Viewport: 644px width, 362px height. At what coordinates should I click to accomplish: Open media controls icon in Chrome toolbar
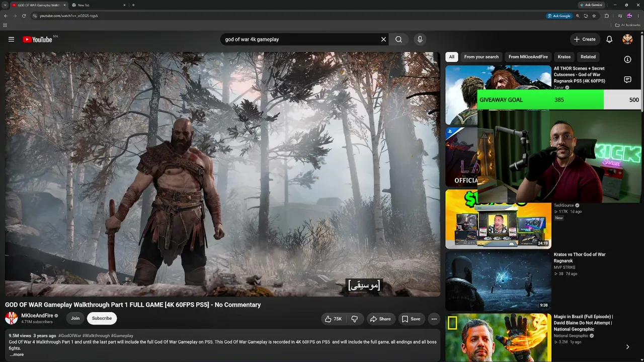pyautogui.click(x=619, y=16)
